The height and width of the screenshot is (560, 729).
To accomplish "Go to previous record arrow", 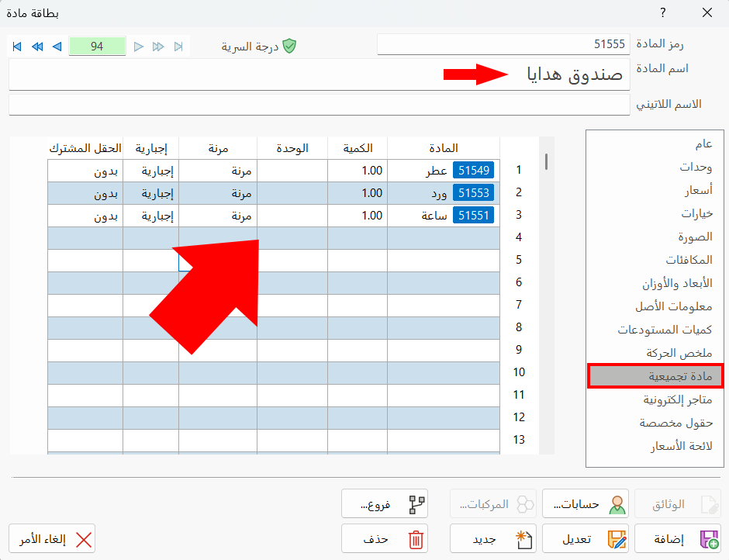I will pyautogui.click(x=57, y=47).
